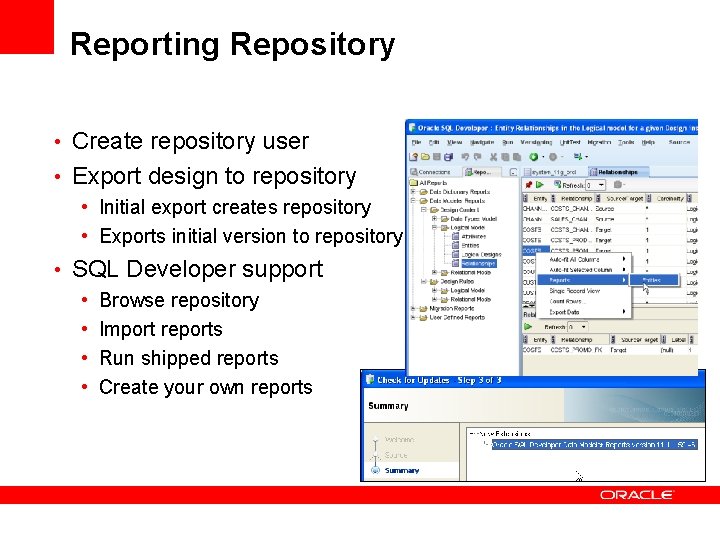The height and width of the screenshot is (540, 720).
Task: Expand Migration Reports node
Action: click(413, 309)
